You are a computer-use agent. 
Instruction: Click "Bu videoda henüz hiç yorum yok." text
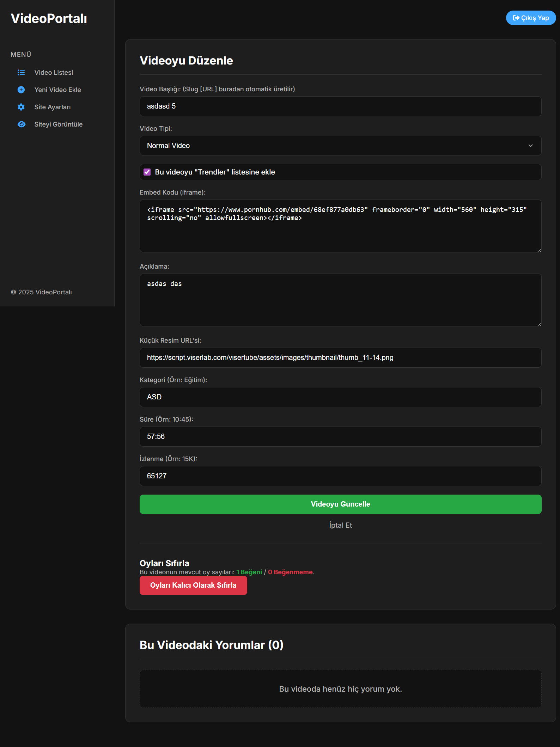(340, 689)
